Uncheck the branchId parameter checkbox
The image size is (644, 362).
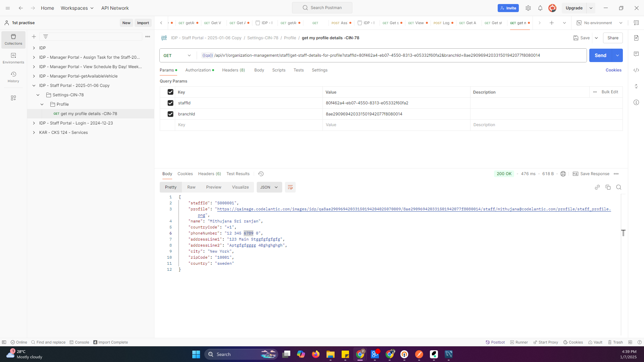[x=170, y=114]
